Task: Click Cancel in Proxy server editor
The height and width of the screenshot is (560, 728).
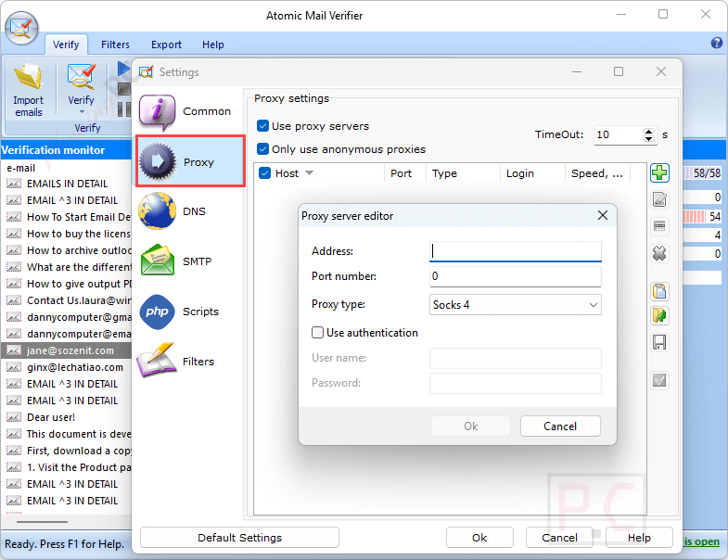Action: click(560, 426)
